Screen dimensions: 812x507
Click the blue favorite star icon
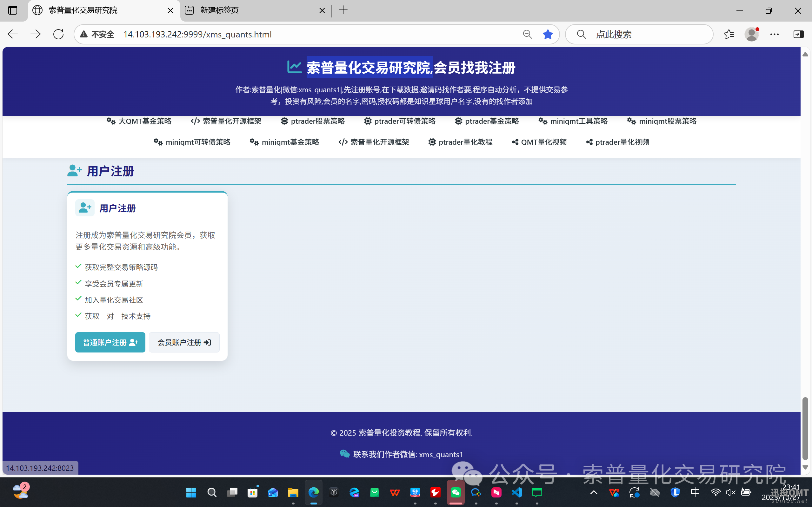pyautogui.click(x=547, y=34)
